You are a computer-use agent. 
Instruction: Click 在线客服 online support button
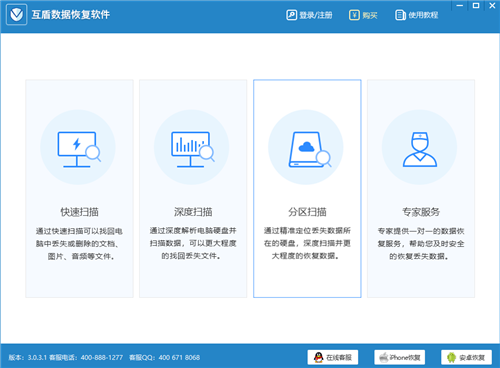click(333, 357)
